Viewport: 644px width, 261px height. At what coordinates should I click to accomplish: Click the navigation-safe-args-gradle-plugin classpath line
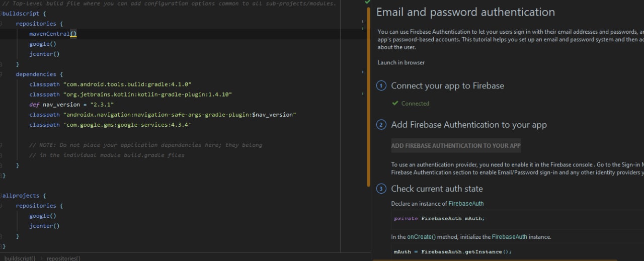[163, 115]
